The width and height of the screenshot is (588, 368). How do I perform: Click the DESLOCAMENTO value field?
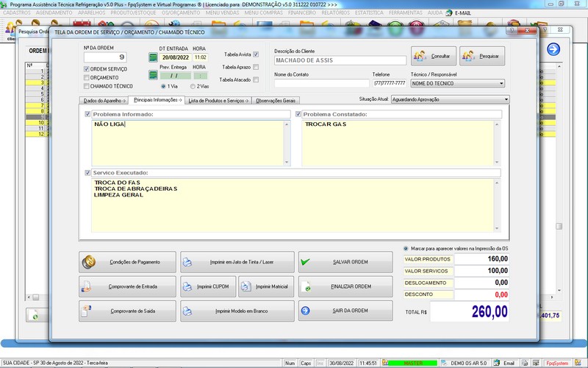[x=482, y=283]
